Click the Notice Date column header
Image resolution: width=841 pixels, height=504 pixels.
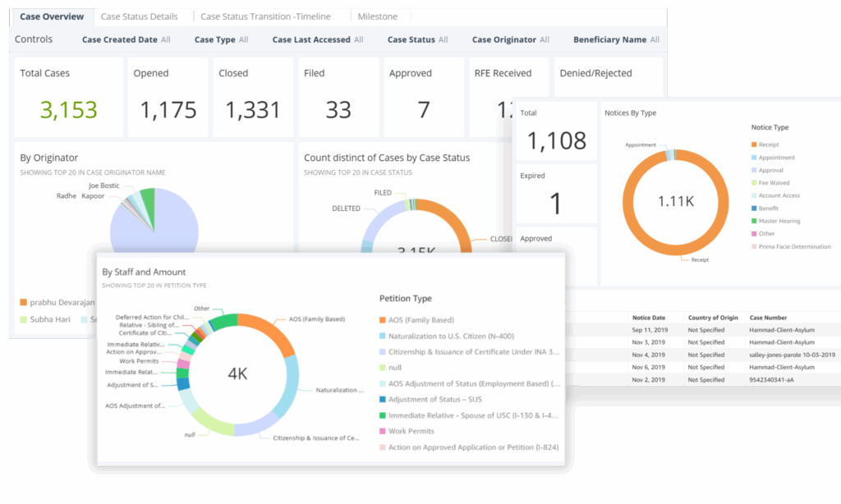click(x=648, y=317)
